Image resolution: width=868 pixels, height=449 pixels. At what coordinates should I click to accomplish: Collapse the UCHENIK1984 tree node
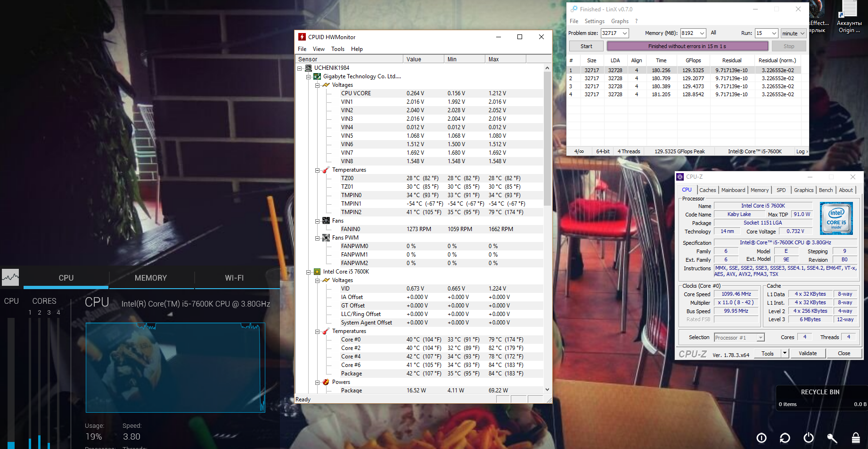300,68
